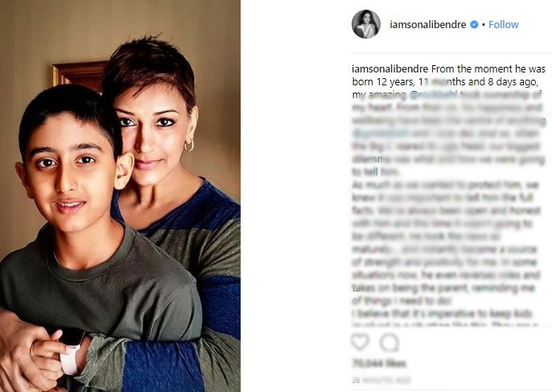Click the gold hoop earring in photo

click(189, 145)
